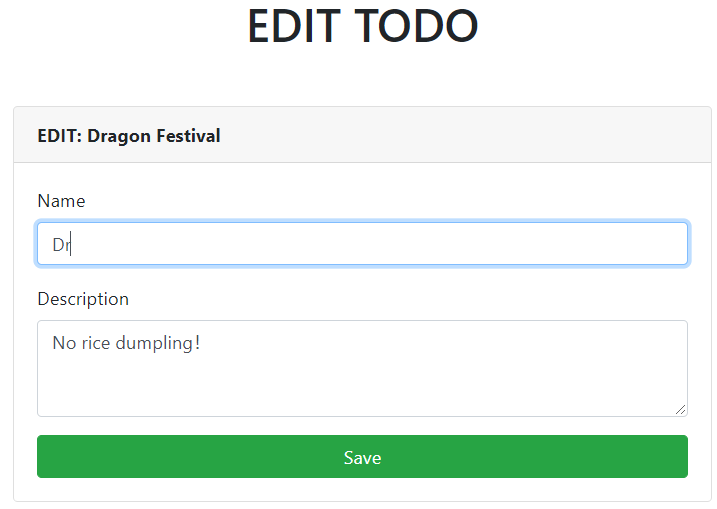Viewport: 717px width, 509px height.
Task: Click the Name field label
Action: tap(61, 201)
